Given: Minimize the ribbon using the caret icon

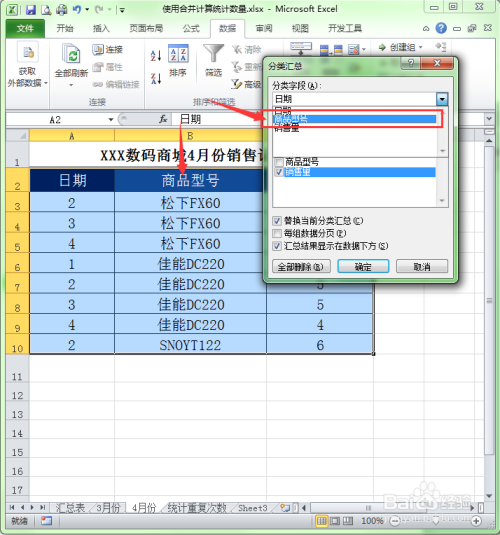Looking at the screenshot, I should 426,29.
